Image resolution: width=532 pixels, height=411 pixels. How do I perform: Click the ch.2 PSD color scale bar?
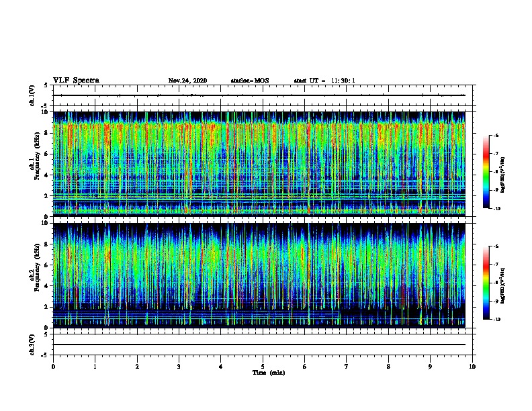486,283
